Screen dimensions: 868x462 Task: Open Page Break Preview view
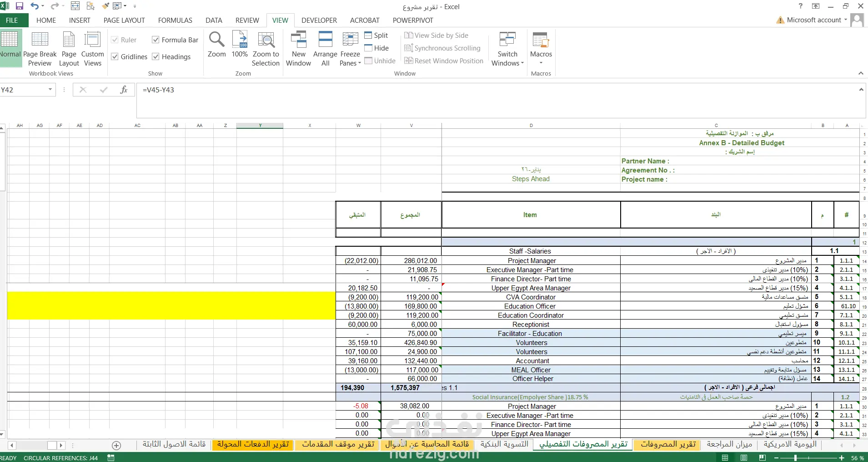[x=40, y=49]
